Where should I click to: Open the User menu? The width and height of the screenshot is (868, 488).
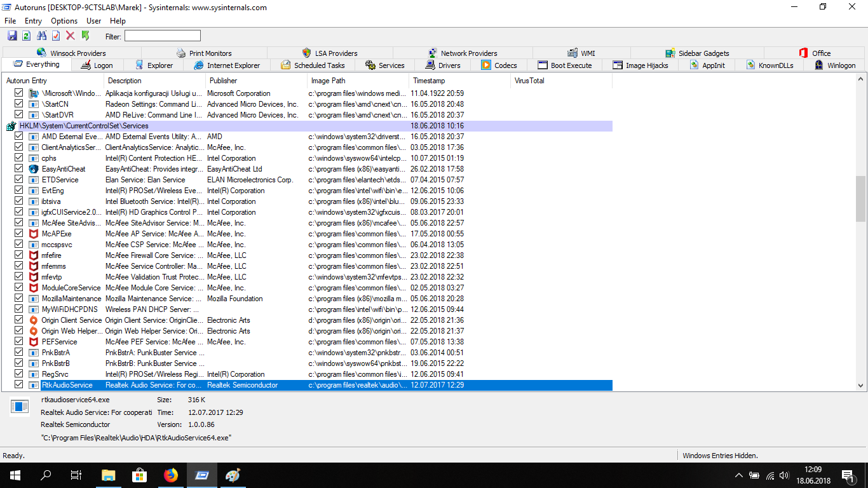(93, 21)
